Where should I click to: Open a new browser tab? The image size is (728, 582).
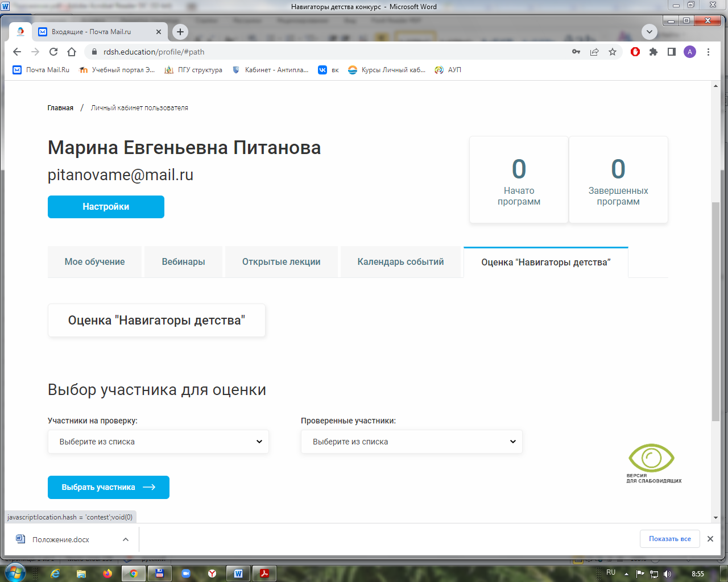pyautogui.click(x=180, y=32)
